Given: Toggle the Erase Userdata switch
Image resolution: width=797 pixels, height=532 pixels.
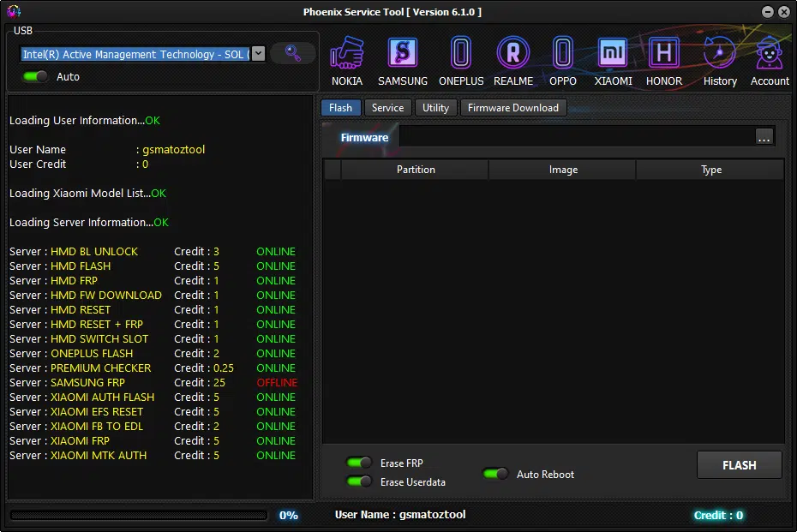Looking at the screenshot, I should coord(359,481).
